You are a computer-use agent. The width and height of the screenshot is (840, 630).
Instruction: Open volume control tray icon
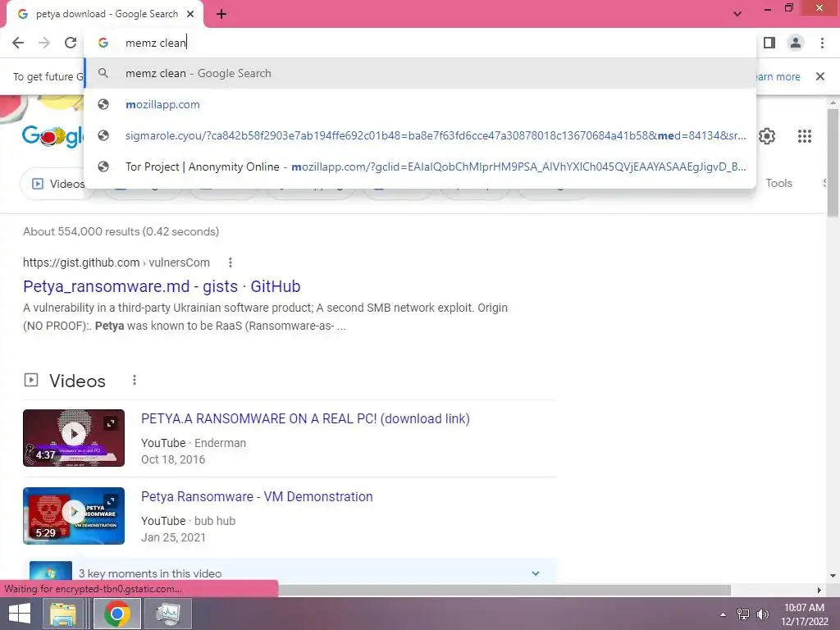tap(763, 614)
